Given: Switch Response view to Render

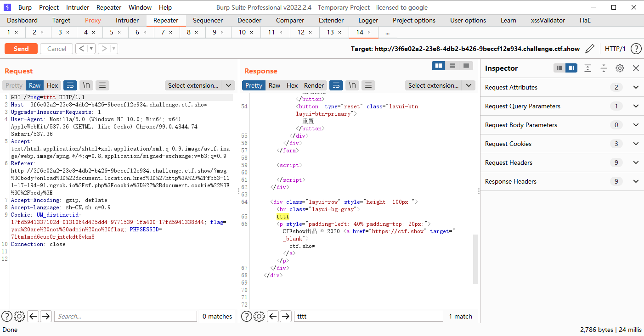Looking at the screenshot, I should [314, 85].
